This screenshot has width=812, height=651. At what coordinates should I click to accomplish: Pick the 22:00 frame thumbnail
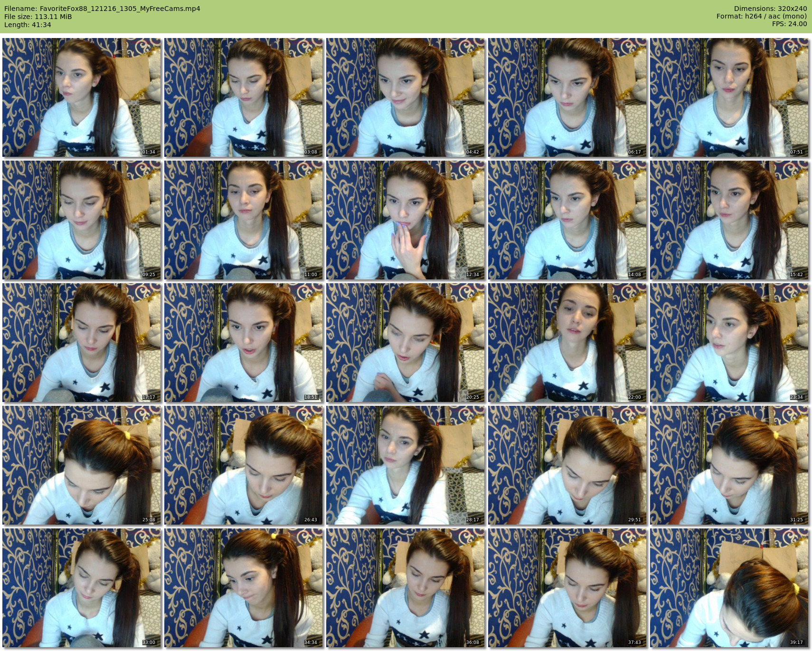[x=567, y=343]
